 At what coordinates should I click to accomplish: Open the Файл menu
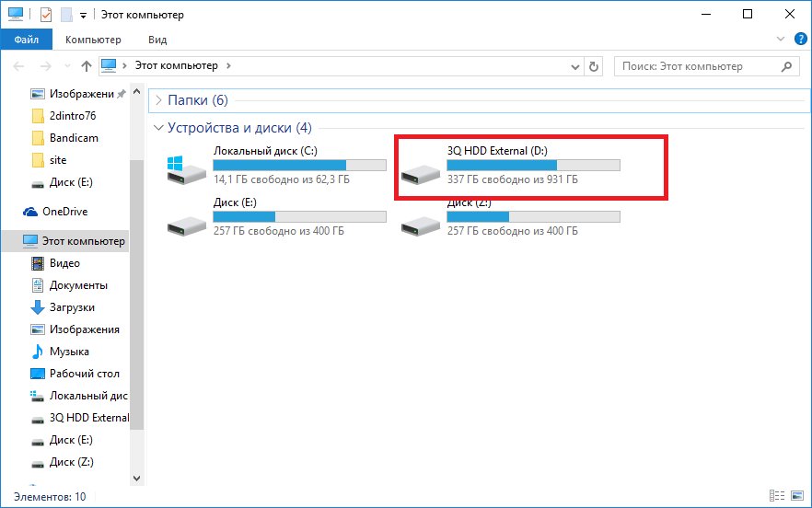click(27, 40)
